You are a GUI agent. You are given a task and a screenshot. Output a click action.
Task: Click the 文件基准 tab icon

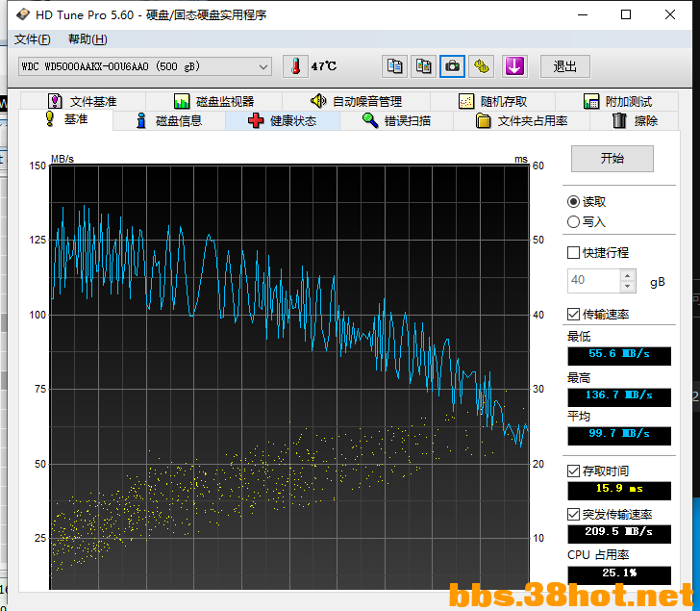(55, 101)
